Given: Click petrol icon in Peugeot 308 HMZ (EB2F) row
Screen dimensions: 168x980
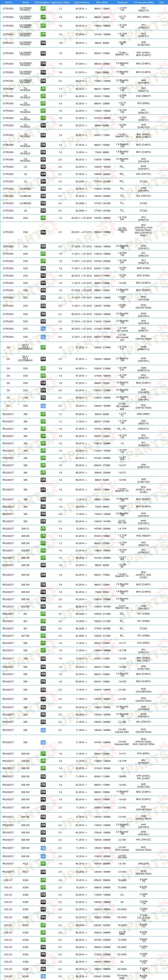Looking at the screenshot, I should (x=43, y=414).
